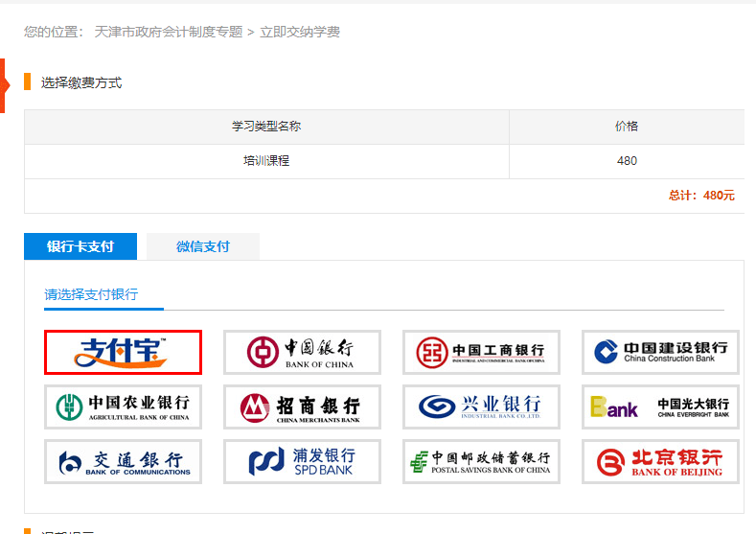Choose Bank of China (中国银行) logo

point(302,352)
